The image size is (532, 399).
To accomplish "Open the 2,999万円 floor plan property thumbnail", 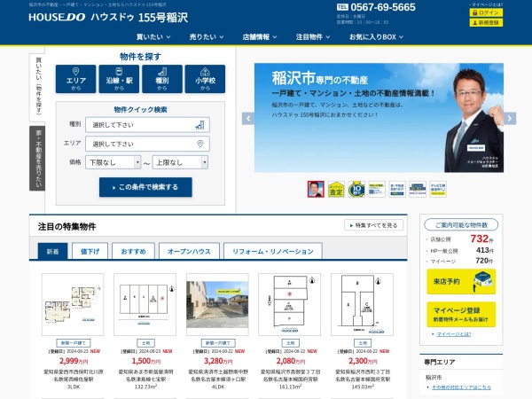I will pos(73,305).
